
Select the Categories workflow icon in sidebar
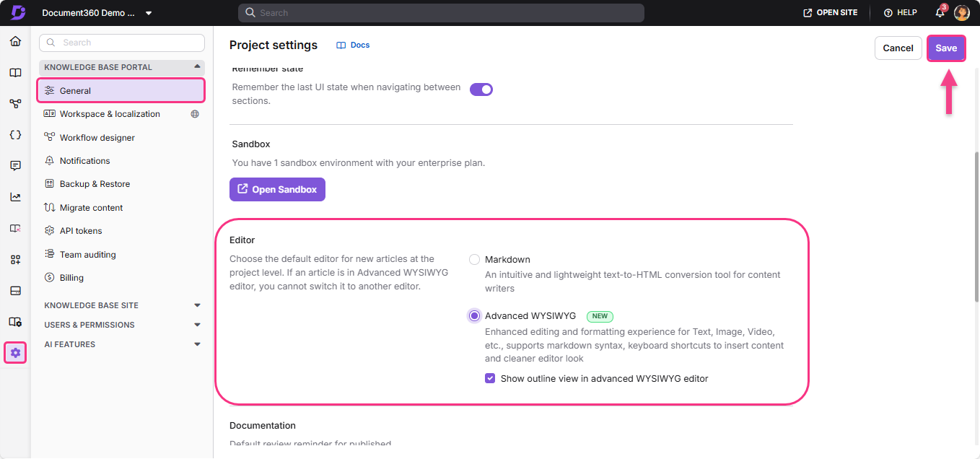click(x=15, y=103)
